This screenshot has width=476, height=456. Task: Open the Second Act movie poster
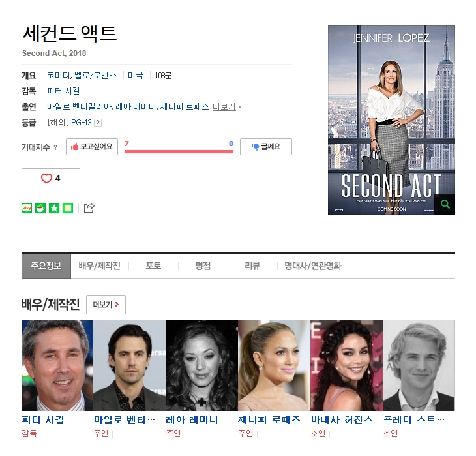391,120
